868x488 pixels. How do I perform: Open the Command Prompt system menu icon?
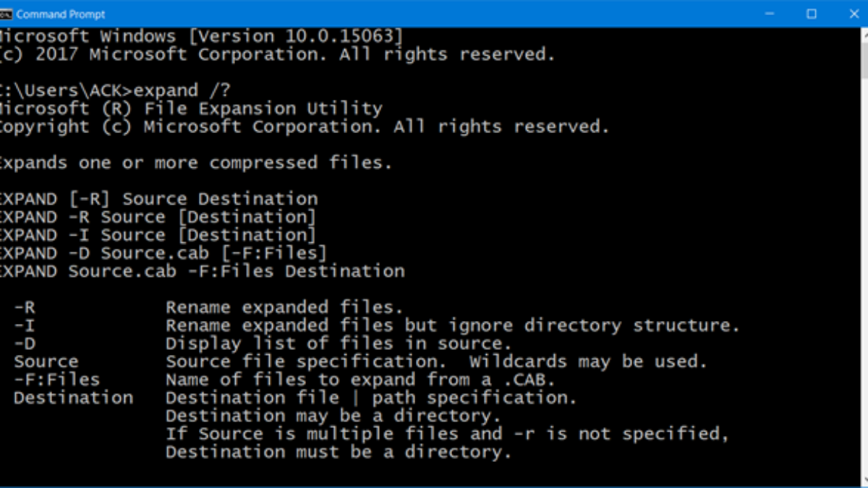click(7, 14)
